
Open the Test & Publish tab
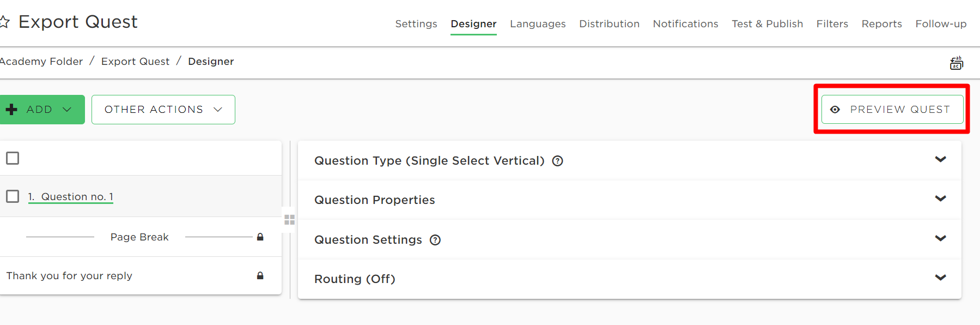coord(767,24)
